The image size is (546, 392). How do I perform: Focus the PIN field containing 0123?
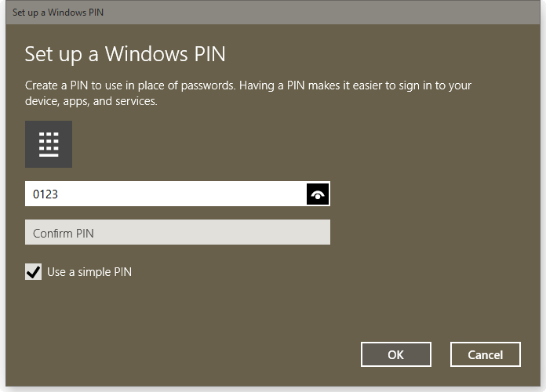click(157, 194)
